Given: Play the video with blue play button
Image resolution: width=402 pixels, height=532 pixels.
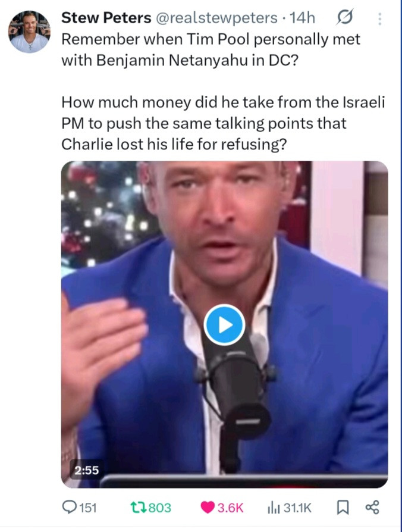Looking at the screenshot, I should click(224, 325).
